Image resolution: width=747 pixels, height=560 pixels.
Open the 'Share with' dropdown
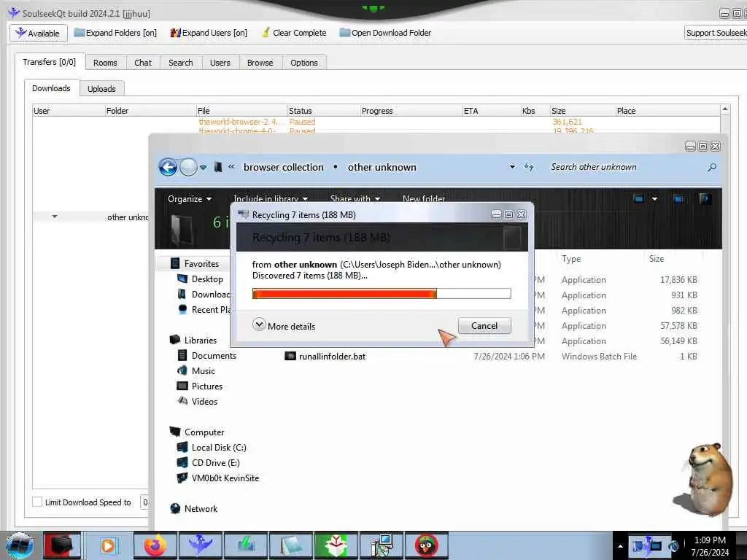coord(355,198)
